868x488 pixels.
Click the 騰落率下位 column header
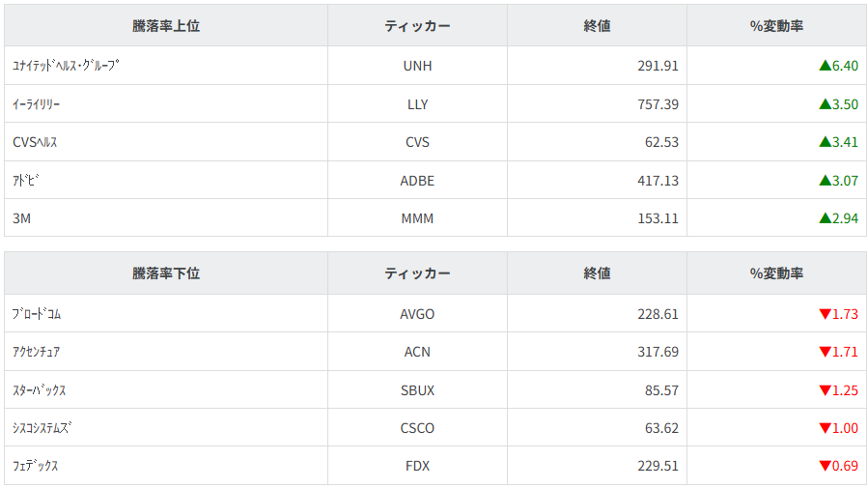click(166, 273)
